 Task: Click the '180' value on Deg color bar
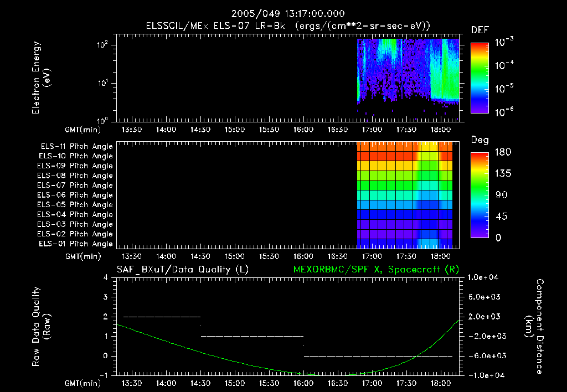pos(503,152)
